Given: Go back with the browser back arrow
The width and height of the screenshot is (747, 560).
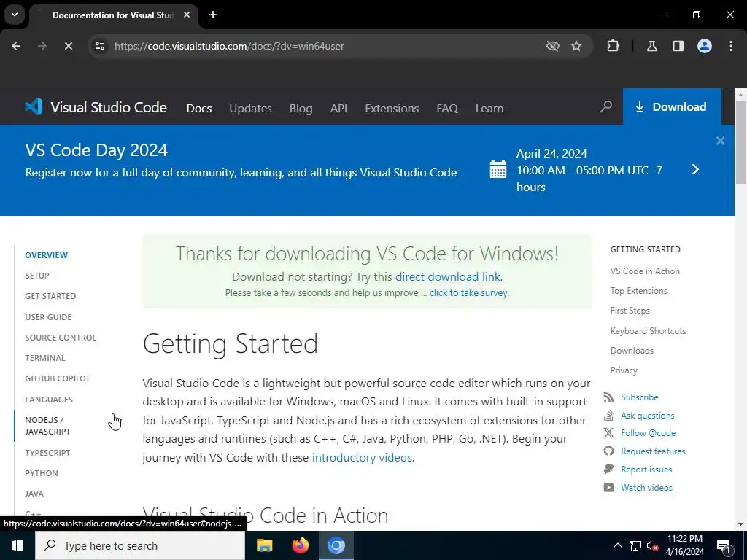Looking at the screenshot, I should click(16, 46).
